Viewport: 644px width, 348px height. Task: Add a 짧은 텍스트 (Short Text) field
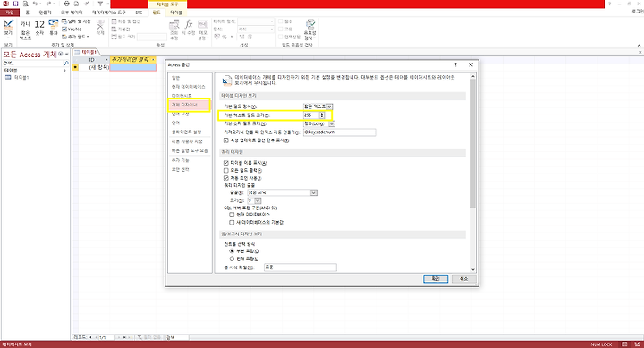(25, 30)
